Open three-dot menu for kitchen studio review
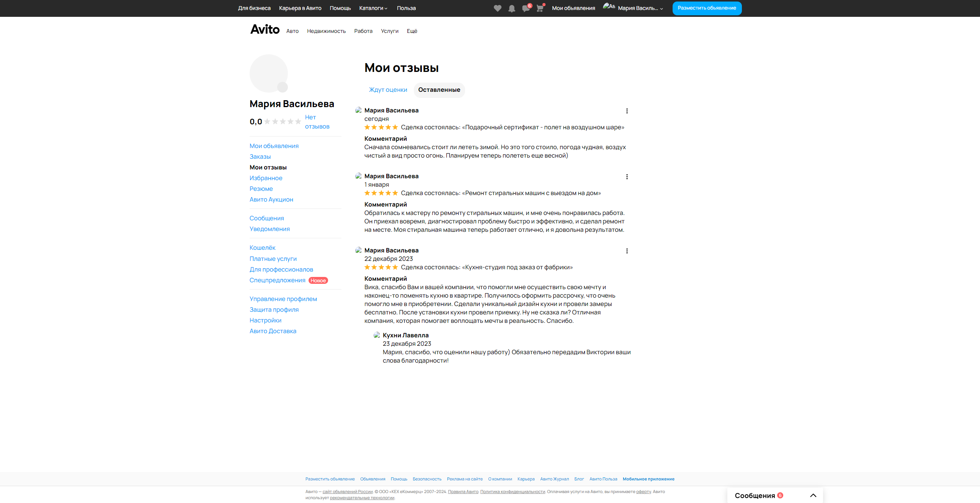The width and height of the screenshot is (980, 503). [627, 251]
